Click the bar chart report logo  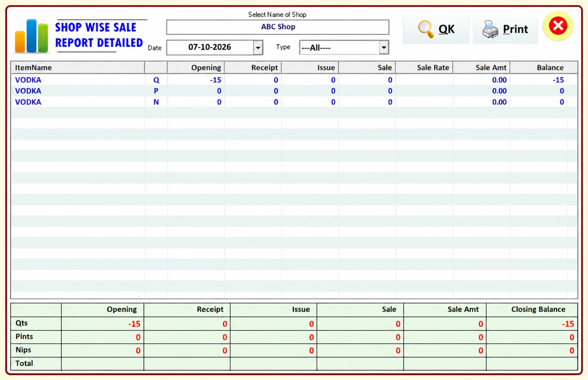(x=31, y=36)
